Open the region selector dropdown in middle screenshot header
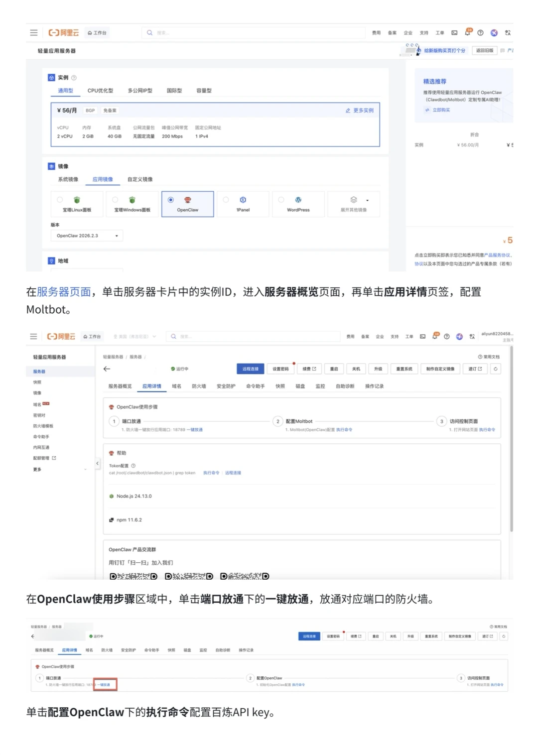 click(x=135, y=337)
